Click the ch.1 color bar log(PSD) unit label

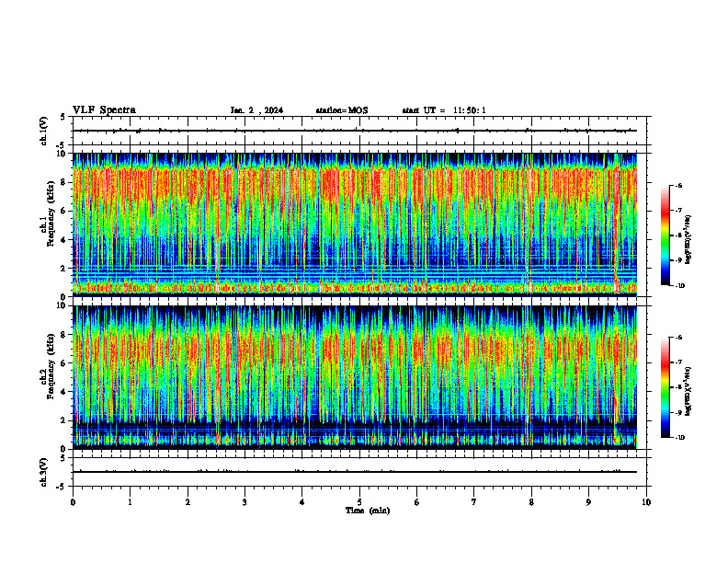(x=688, y=240)
